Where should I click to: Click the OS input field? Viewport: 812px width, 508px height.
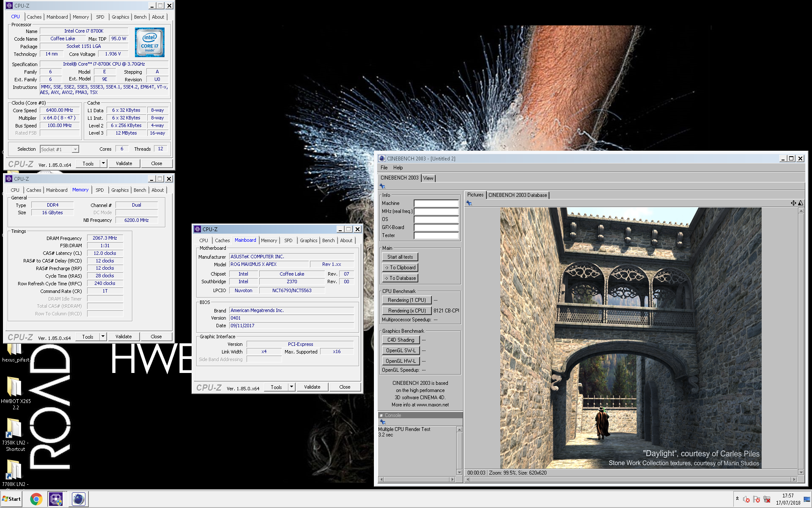click(x=436, y=219)
